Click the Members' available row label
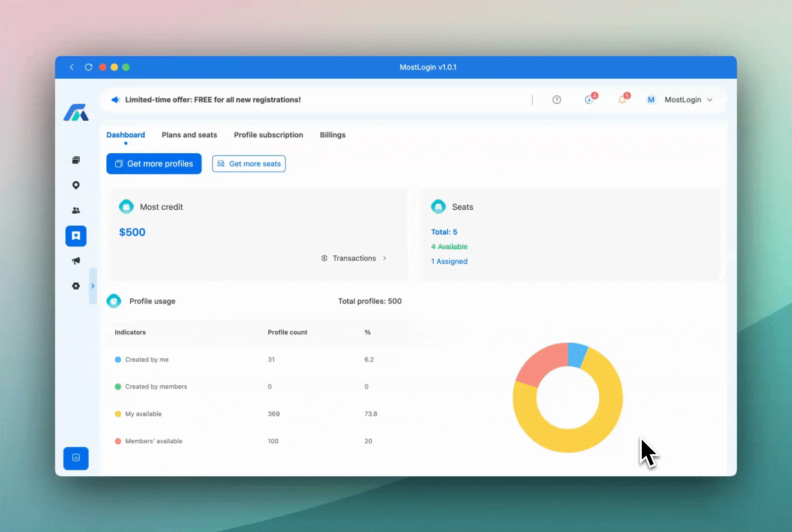 (154, 441)
